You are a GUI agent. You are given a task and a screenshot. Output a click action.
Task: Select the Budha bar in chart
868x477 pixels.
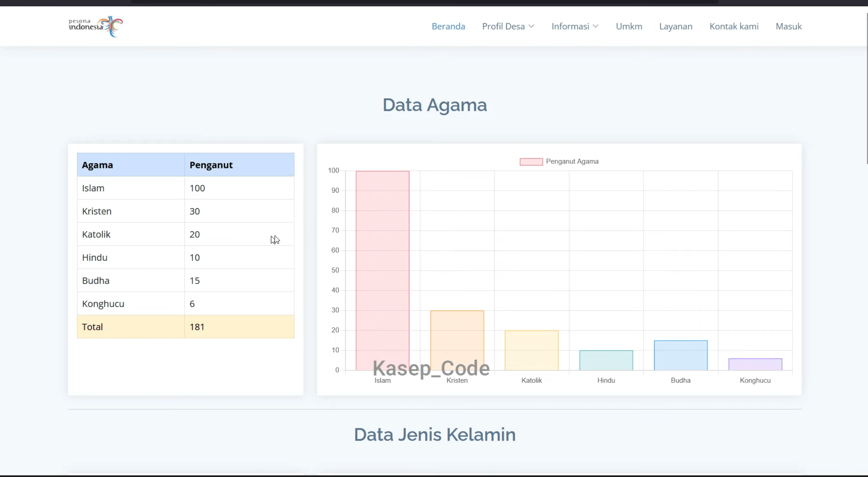681,355
